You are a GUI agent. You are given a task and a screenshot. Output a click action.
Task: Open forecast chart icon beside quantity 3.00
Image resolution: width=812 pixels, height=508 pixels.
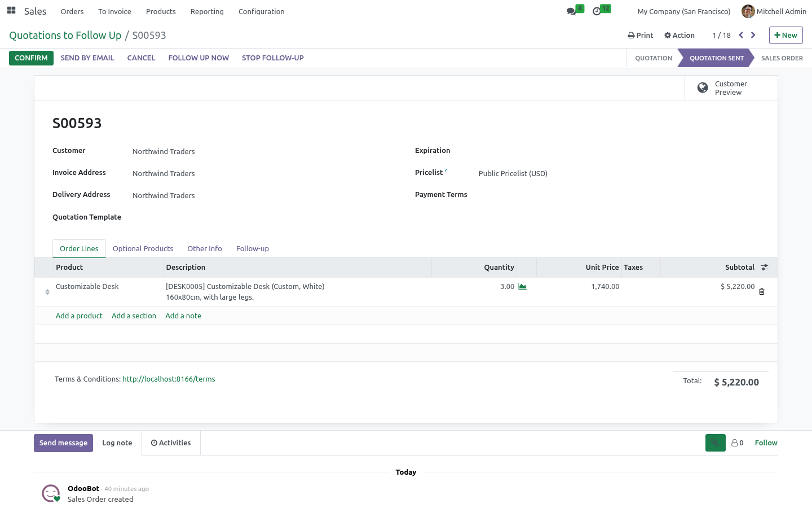tap(523, 287)
